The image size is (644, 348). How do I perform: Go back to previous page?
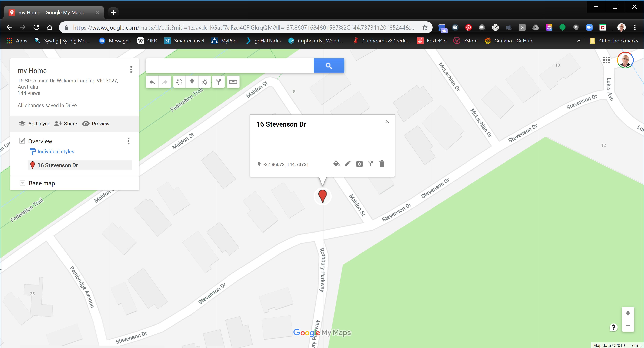(9, 27)
